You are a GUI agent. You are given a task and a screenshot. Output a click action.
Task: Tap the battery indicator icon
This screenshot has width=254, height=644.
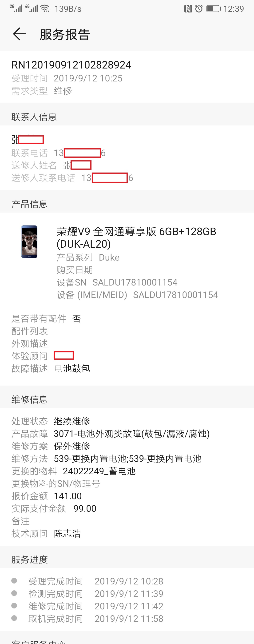coord(214,9)
